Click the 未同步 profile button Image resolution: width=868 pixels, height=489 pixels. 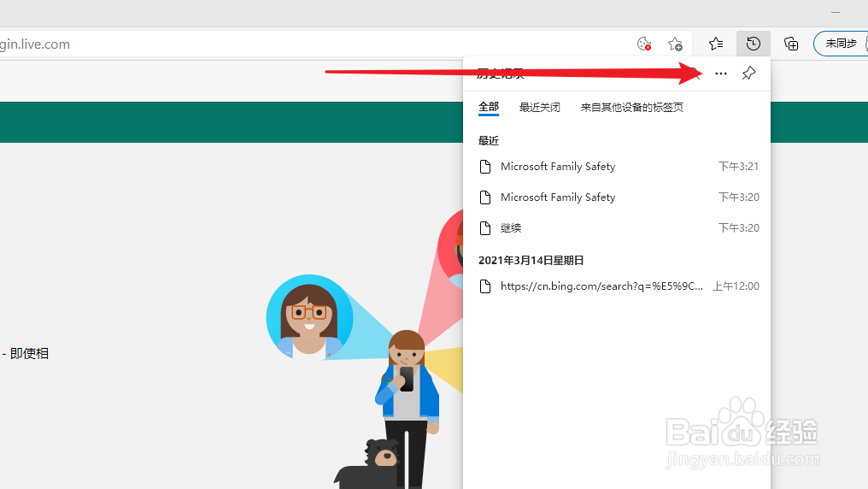(841, 44)
